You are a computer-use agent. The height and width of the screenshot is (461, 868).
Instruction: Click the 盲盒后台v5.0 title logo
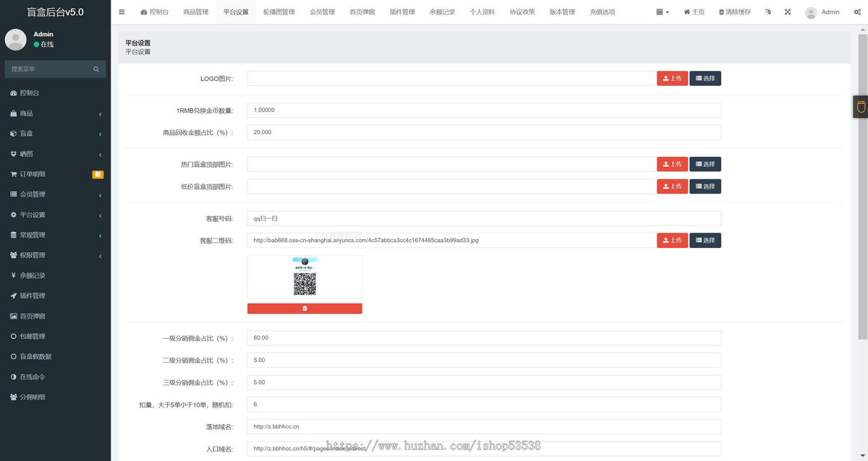click(x=55, y=12)
